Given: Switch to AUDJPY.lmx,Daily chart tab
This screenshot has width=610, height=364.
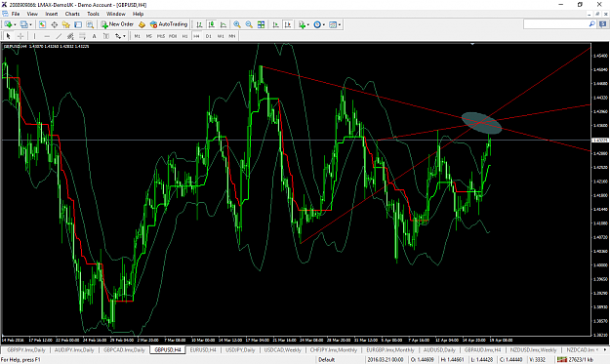Looking at the screenshot, I should pos(74,350).
